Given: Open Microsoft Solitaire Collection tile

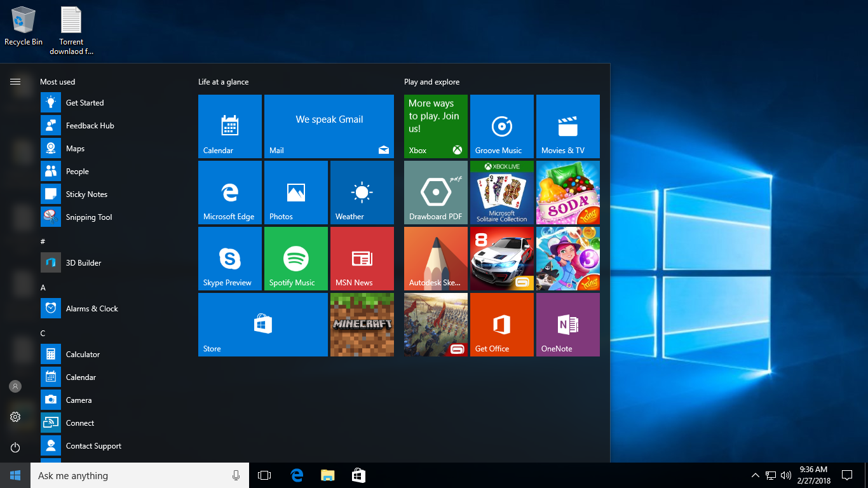Looking at the screenshot, I should coord(502,193).
